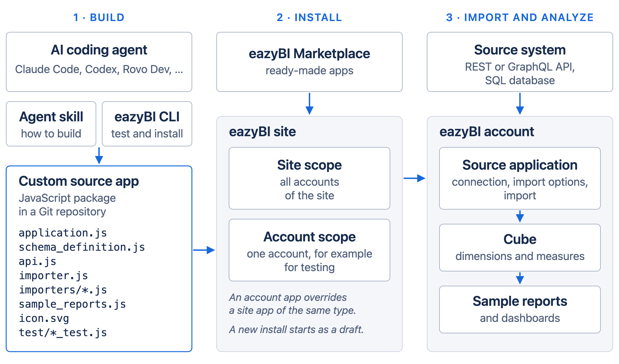
Task: Click the 'eazyBI account' title
Action: click(x=487, y=132)
